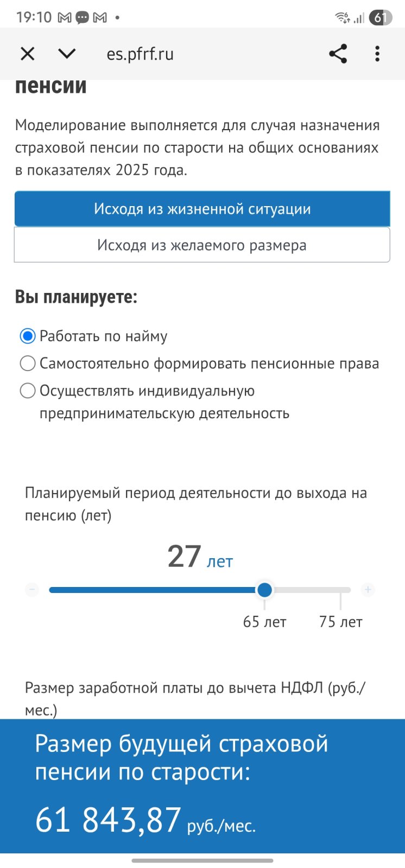Viewport: 405px width, 868px height.
Task: Tap the chat message notification icon
Action: (82, 18)
